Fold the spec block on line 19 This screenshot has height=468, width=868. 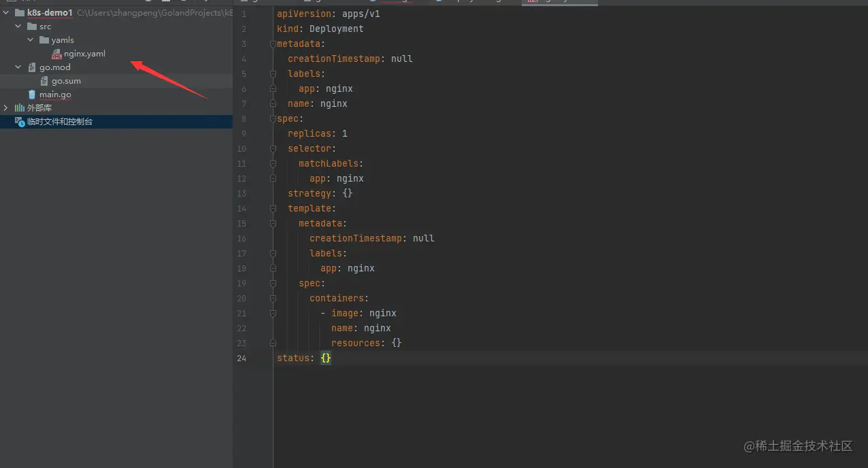273,284
